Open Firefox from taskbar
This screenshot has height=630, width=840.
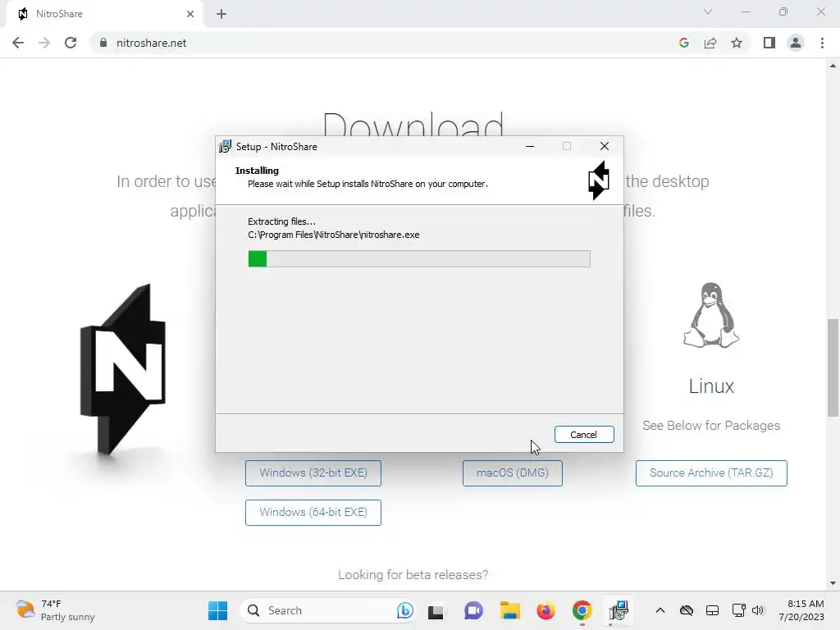point(546,610)
